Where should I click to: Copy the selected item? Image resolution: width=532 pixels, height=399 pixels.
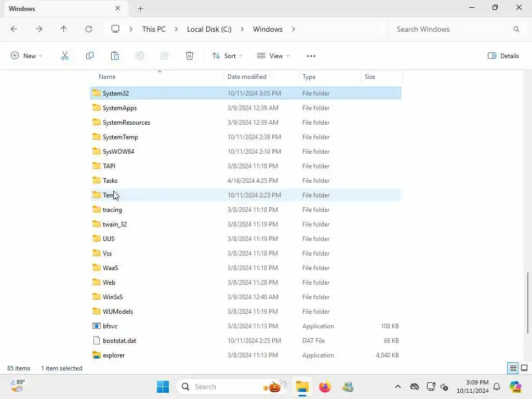[90, 56]
